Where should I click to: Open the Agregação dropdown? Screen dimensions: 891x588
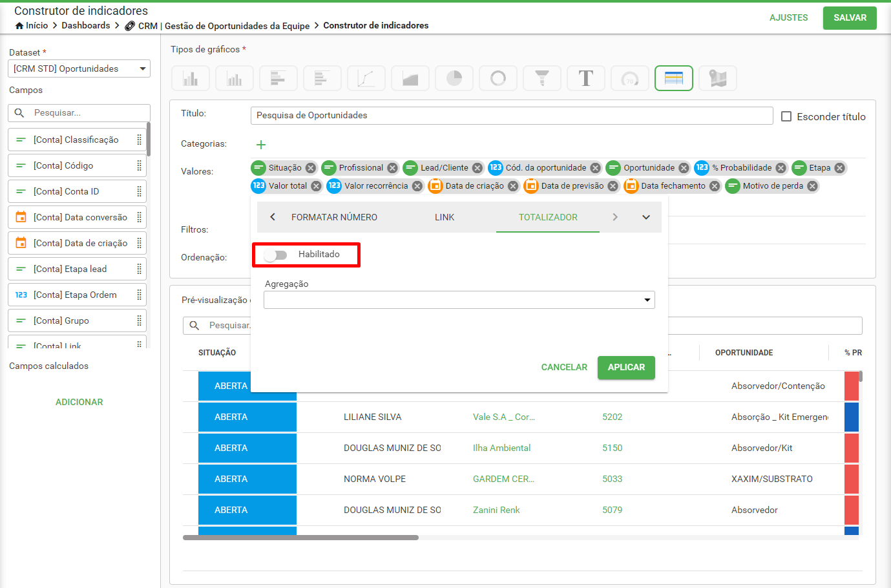click(x=459, y=300)
